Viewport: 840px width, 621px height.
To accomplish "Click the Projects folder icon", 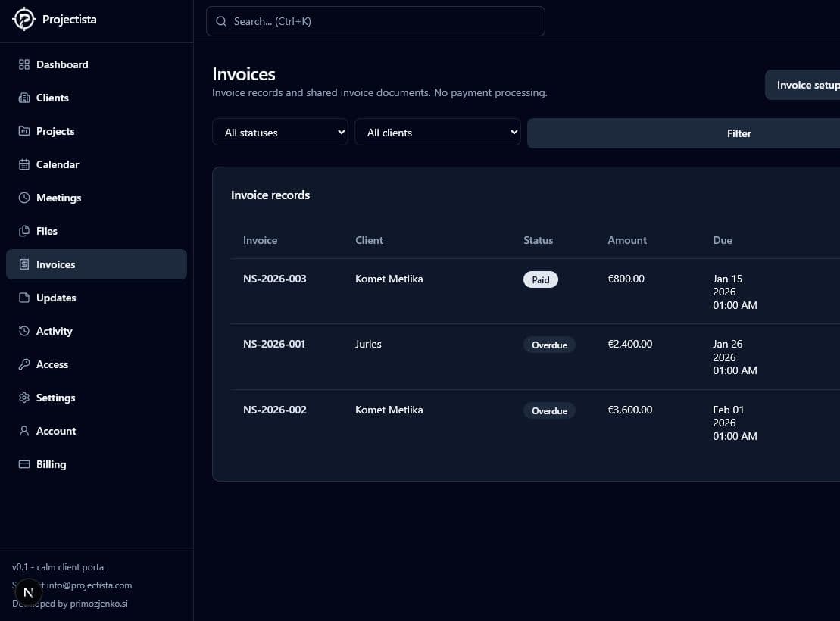I will [24, 131].
